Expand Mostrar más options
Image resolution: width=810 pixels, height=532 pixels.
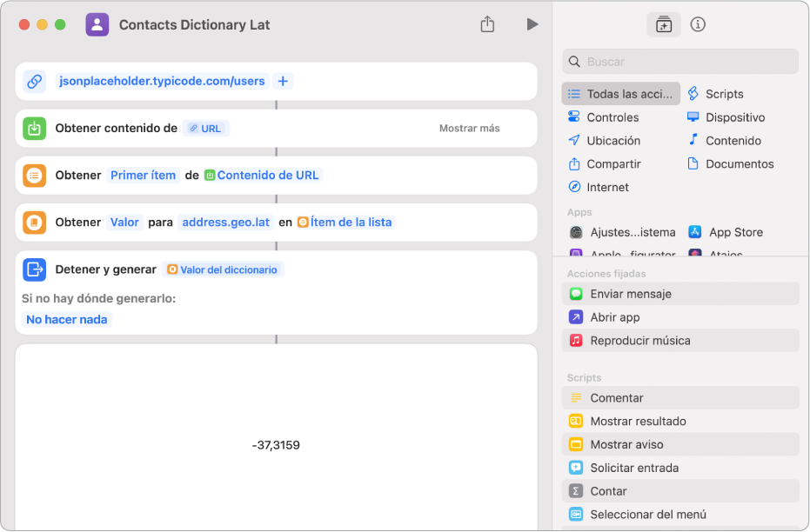click(469, 129)
